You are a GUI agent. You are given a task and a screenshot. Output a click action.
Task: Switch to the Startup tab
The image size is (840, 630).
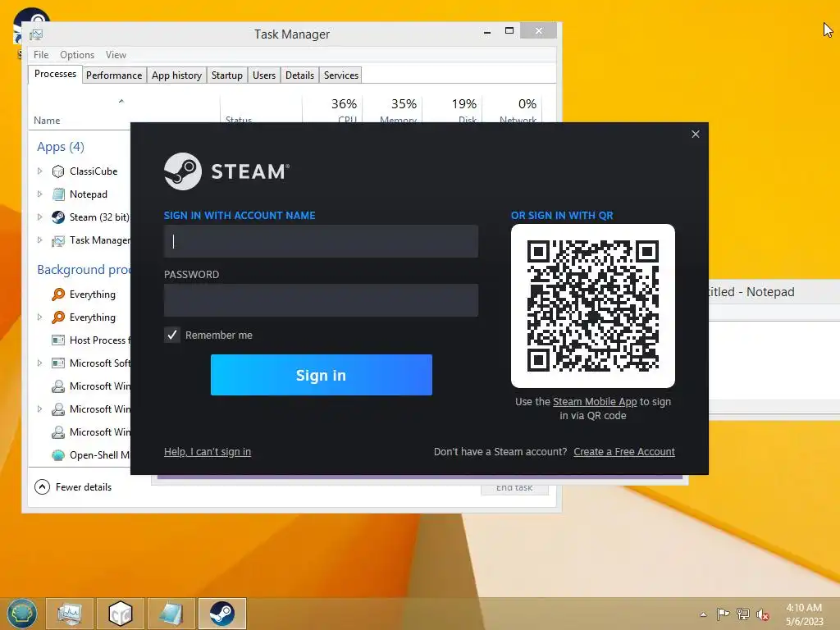pos(227,75)
